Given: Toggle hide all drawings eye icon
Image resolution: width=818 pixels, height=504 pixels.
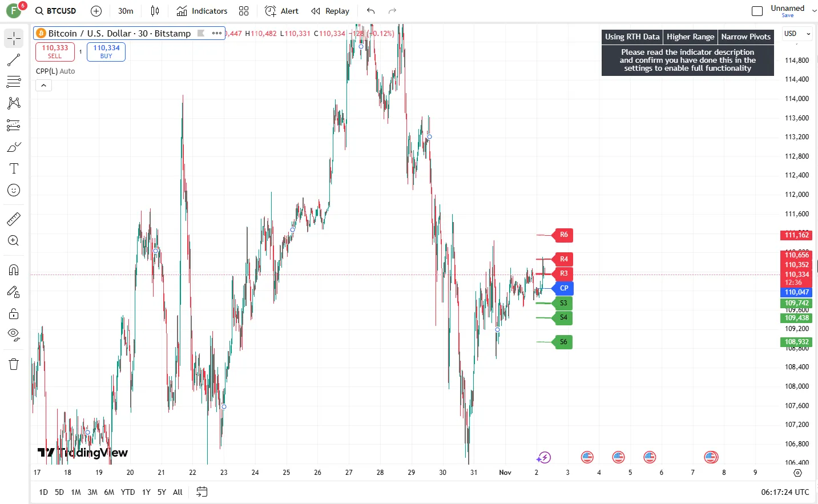Looking at the screenshot, I should [x=14, y=334].
